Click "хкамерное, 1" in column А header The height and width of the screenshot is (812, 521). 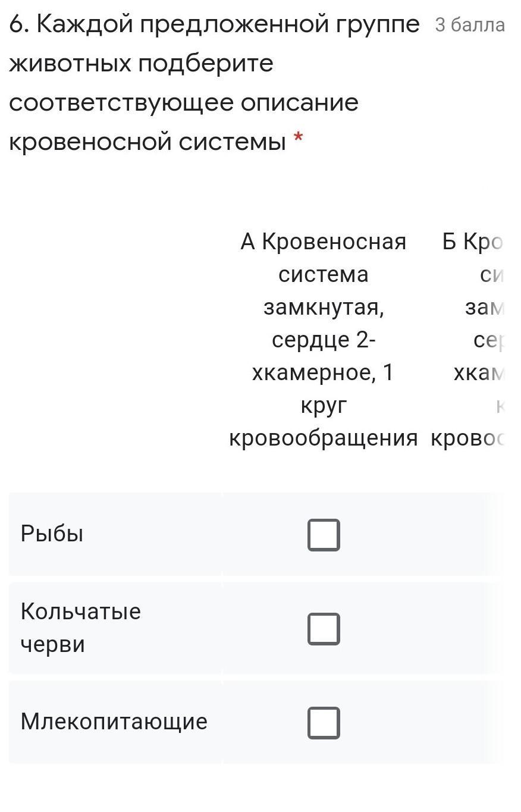pyautogui.click(x=324, y=373)
